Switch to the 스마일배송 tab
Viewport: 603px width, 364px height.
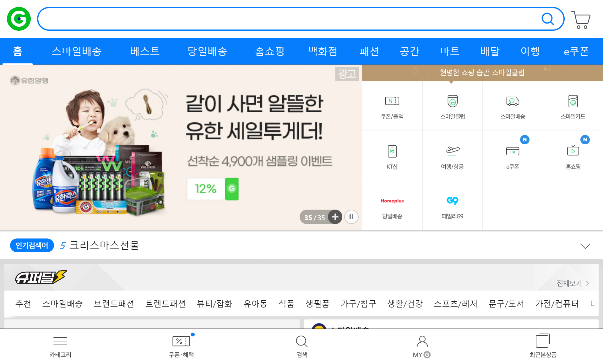point(77,51)
